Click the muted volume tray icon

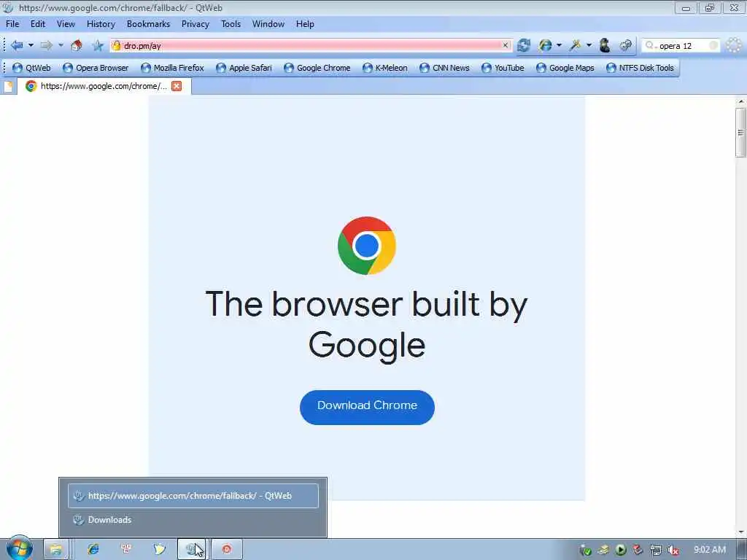(673, 551)
